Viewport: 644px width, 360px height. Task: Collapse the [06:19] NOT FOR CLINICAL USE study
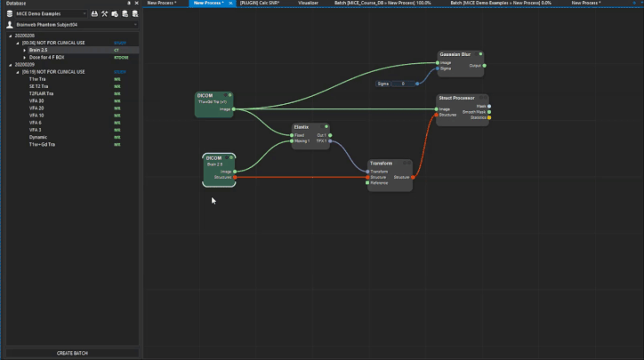point(18,72)
